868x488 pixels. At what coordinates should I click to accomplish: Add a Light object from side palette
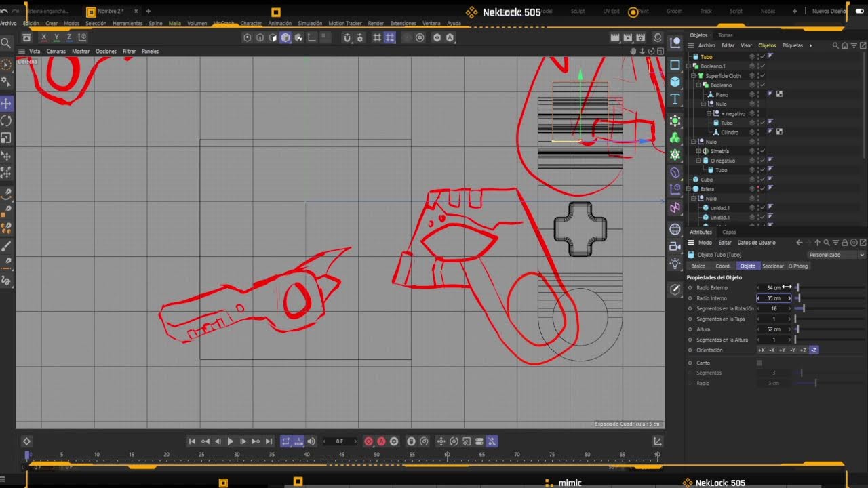(x=675, y=263)
